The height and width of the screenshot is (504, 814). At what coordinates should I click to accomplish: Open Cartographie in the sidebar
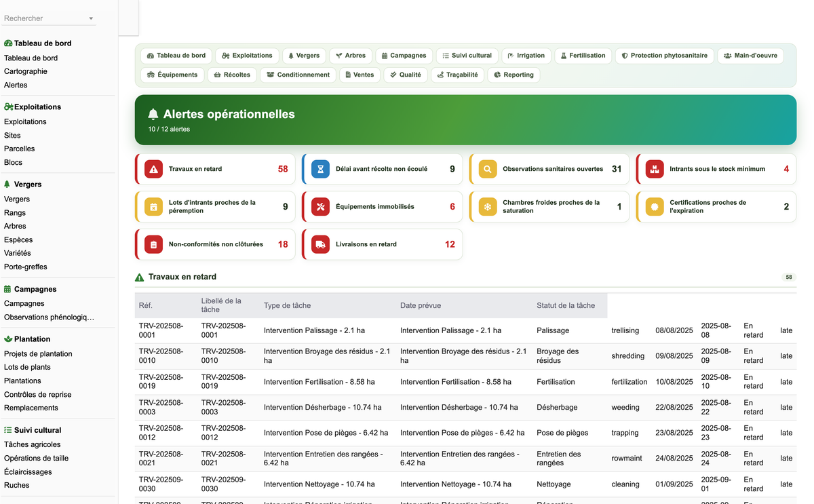pos(26,71)
